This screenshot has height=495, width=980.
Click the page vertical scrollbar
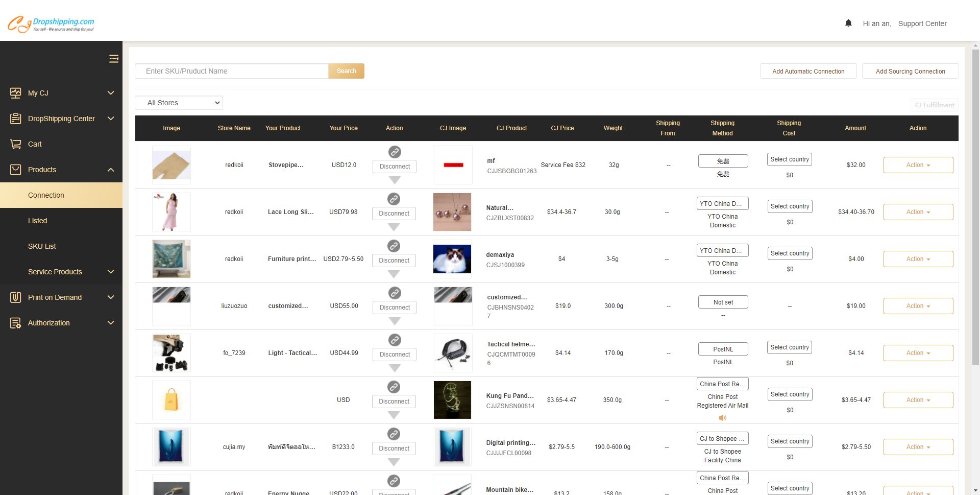[x=975, y=204]
